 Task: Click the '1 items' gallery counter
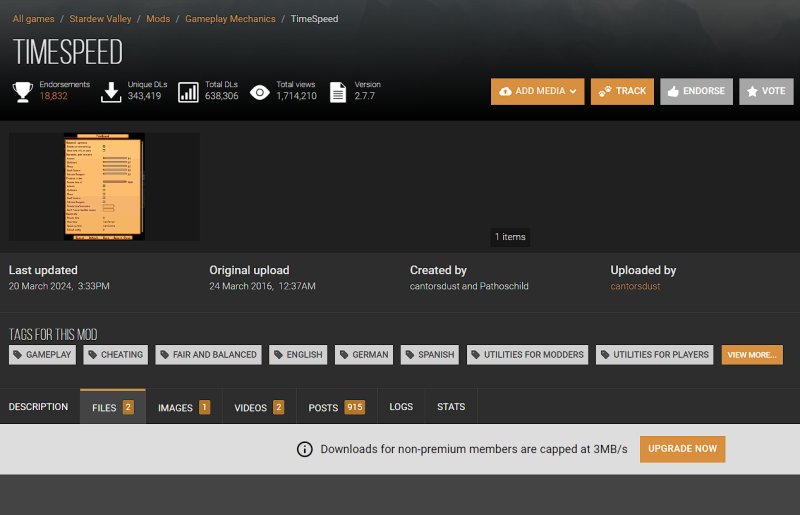pyautogui.click(x=510, y=237)
